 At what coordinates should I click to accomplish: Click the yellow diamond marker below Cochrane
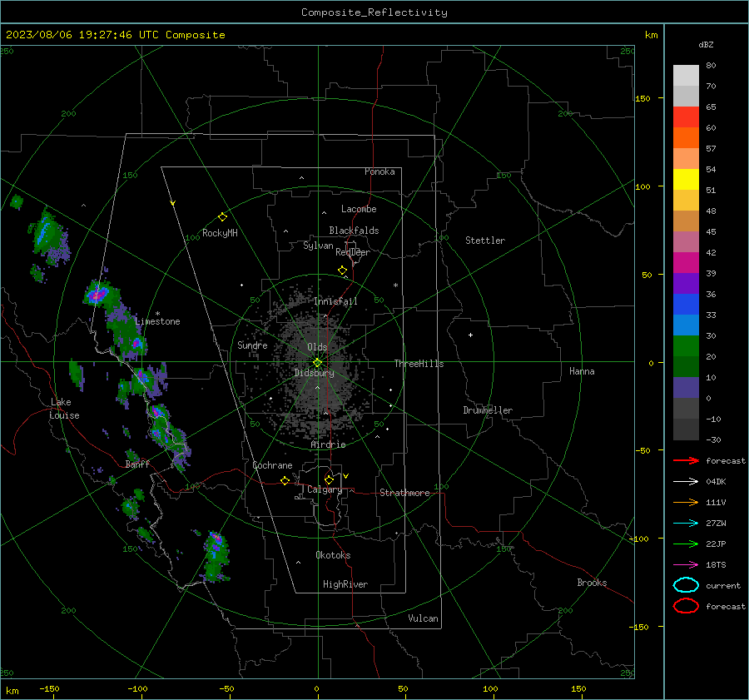point(285,480)
